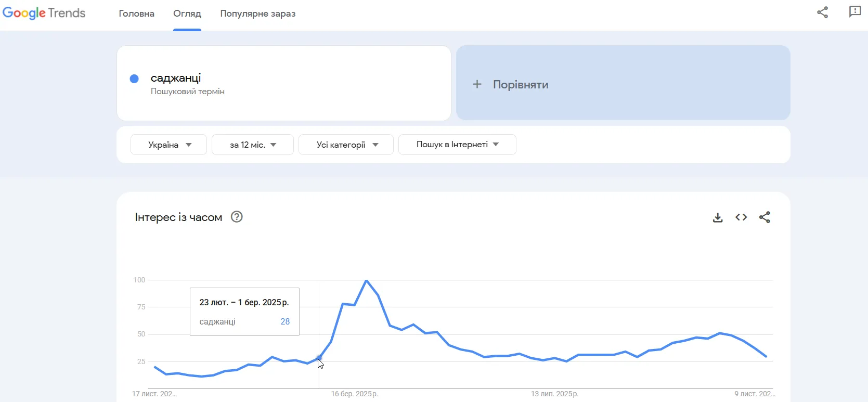
Task: Open the Усі категорії dropdown
Action: [x=345, y=145]
